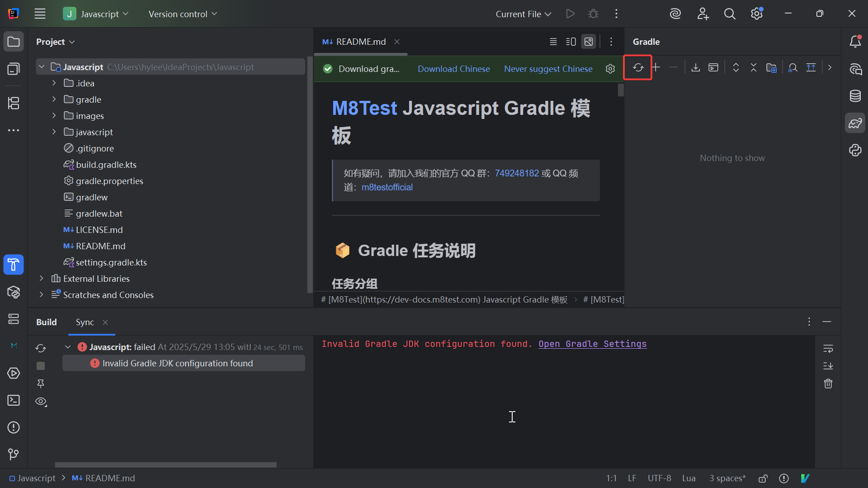Open the Version control menu
Image resolution: width=868 pixels, height=488 pixels.
coord(182,14)
